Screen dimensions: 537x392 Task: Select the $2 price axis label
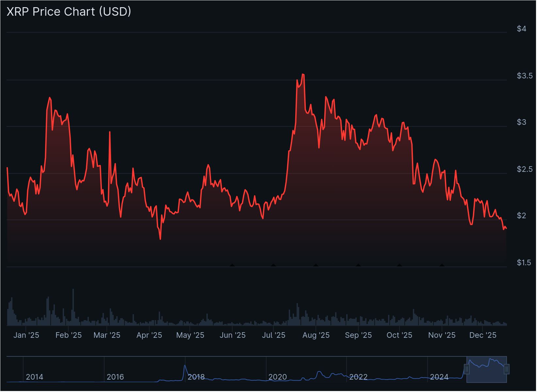click(522, 216)
